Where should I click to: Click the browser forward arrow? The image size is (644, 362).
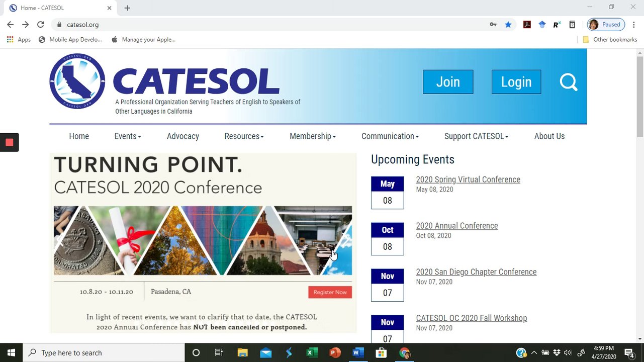click(25, 25)
